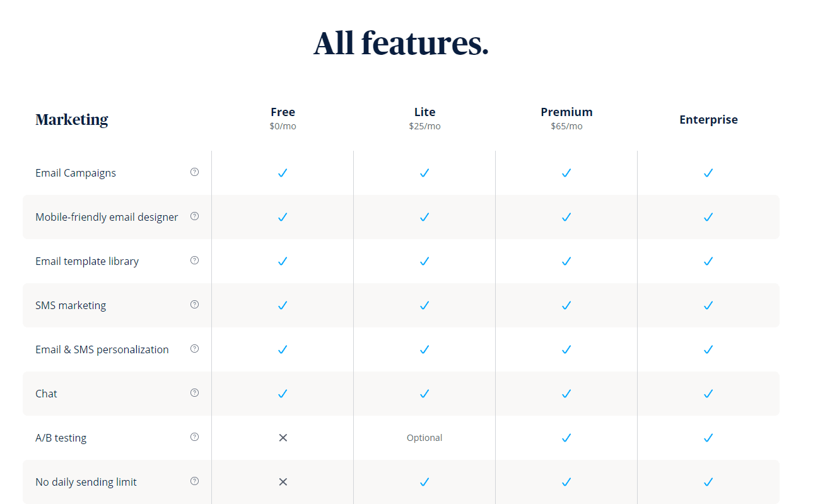
Task: Click the X mark for A/B testing in Free
Action: [x=283, y=438]
